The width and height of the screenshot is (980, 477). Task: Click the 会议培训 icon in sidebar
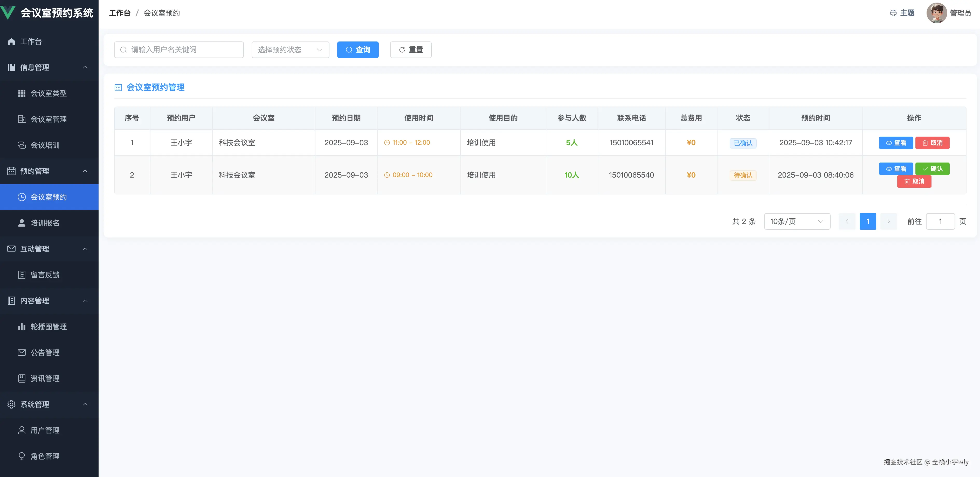pyautogui.click(x=22, y=145)
